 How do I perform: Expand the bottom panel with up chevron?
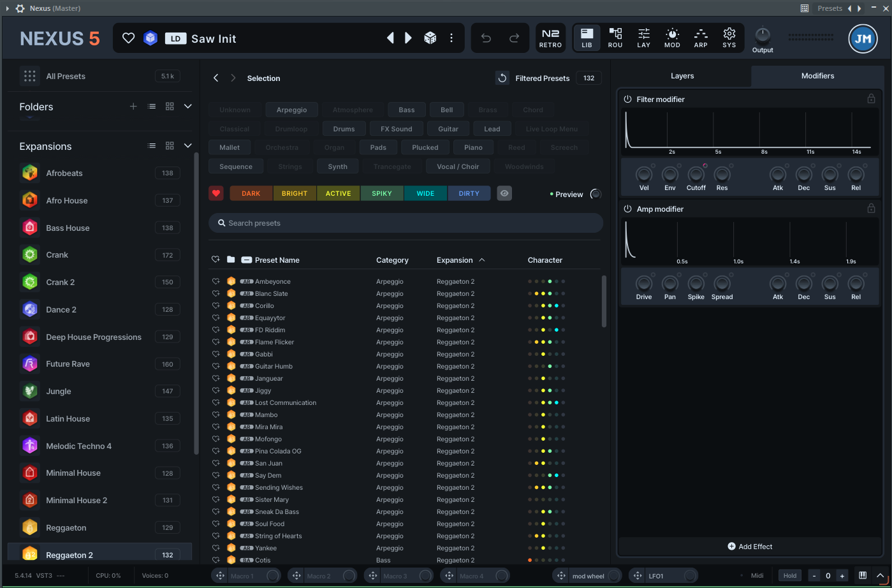[x=881, y=575]
